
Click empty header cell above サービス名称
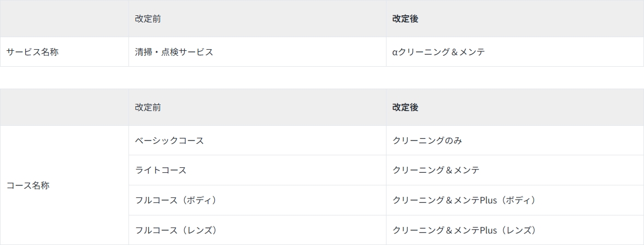(65, 19)
